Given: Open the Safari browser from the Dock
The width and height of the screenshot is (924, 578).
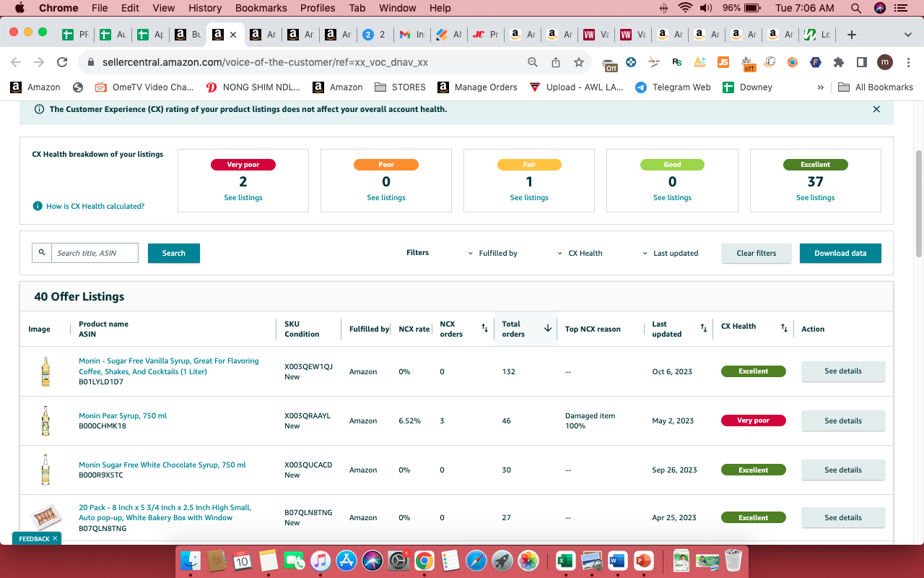Looking at the screenshot, I should 476,561.
